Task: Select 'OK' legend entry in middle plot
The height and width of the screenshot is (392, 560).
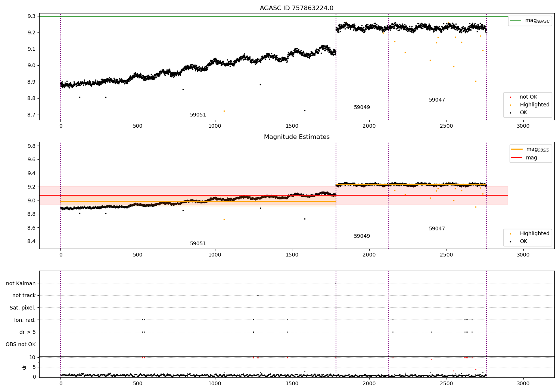Action: 523,242
